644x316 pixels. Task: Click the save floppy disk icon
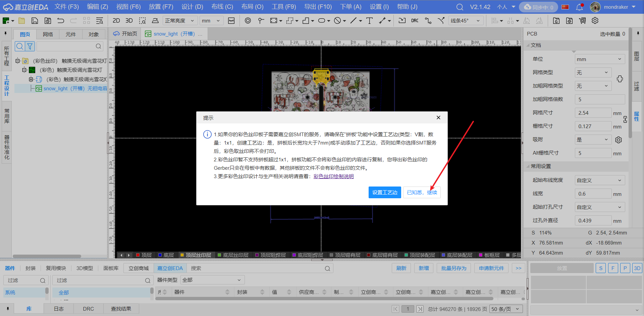pyautogui.click(x=35, y=21)
